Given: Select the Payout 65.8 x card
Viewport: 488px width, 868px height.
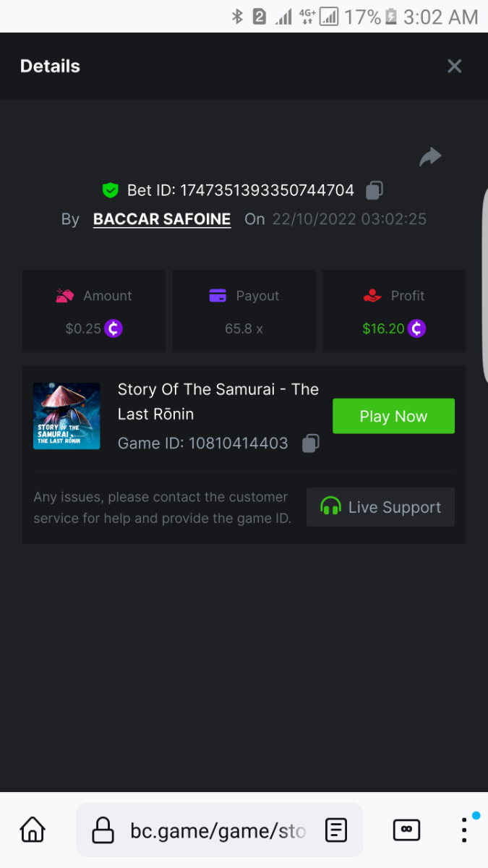Looking at the screenshot, I should pos(244,311).
